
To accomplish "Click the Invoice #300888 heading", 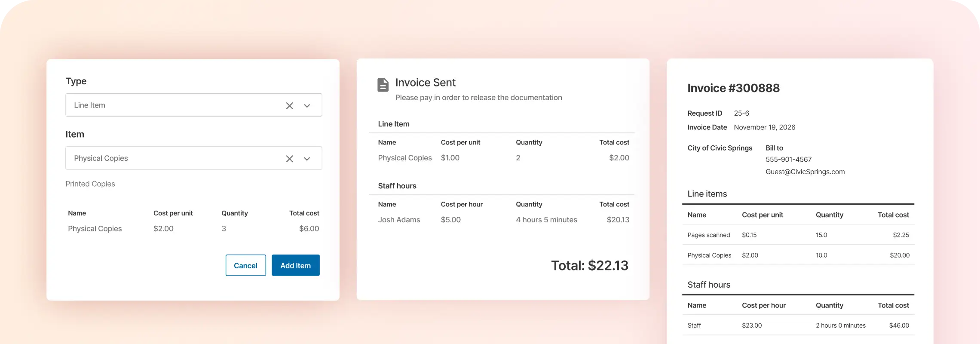I will (733, 88).
